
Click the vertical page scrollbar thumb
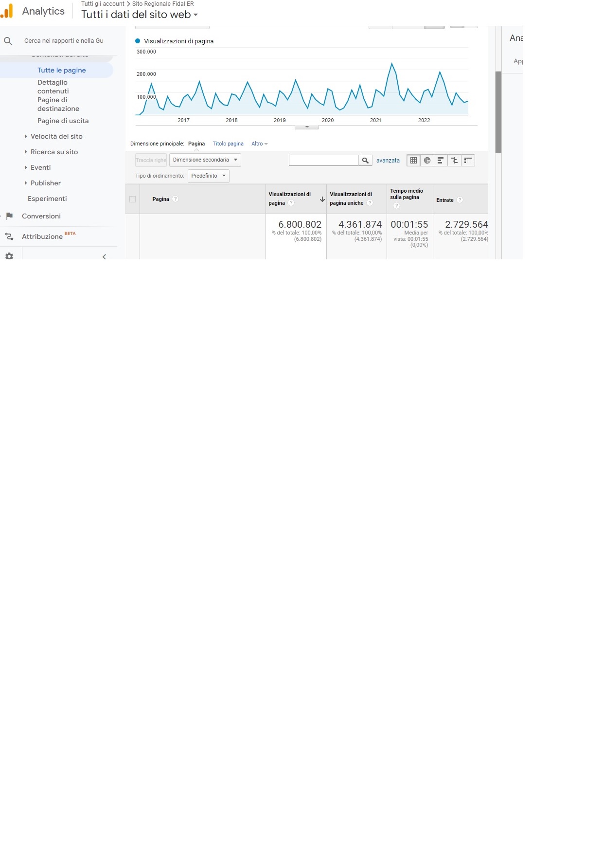(498, 112)
